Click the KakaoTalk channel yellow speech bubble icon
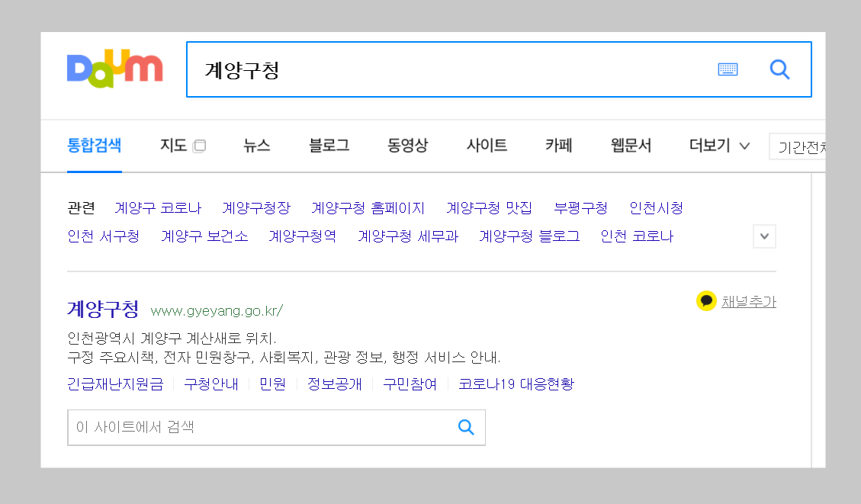This screenshot has width=861, height=504. (706, 301)
